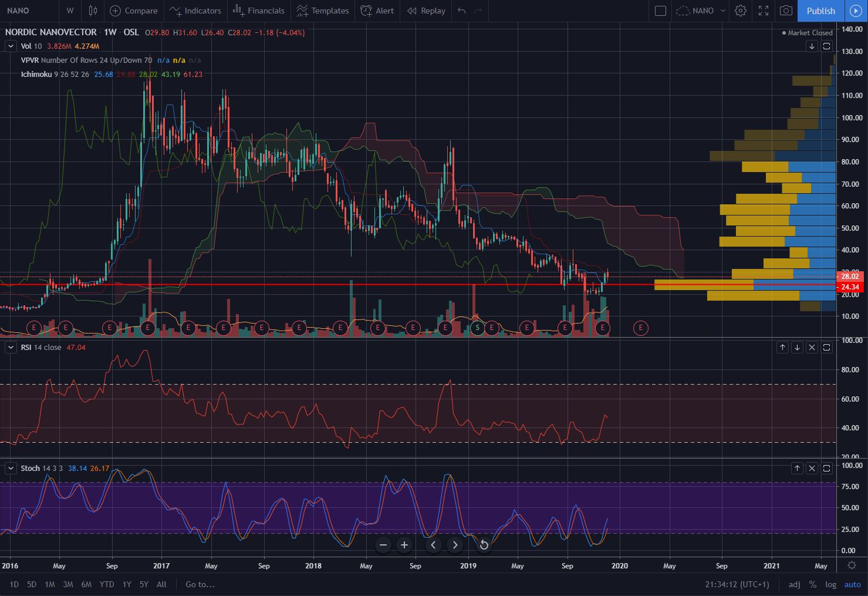Screen dimensions: 868x596
Task: Move the RSI pane down
Action: click(797, 348)
